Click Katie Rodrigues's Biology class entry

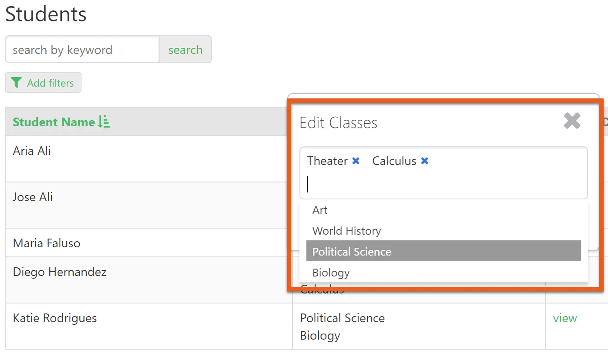coord(320,336)
